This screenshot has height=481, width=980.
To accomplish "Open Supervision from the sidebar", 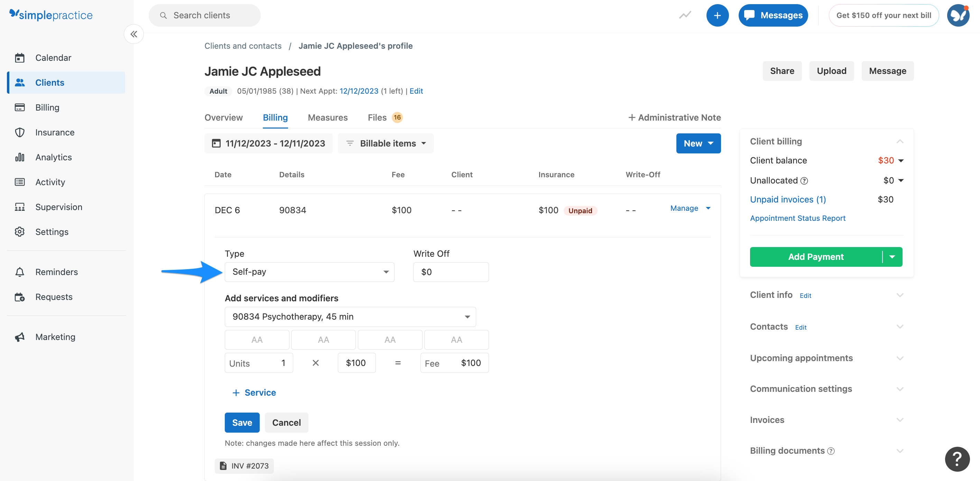I will pos(58,207).
